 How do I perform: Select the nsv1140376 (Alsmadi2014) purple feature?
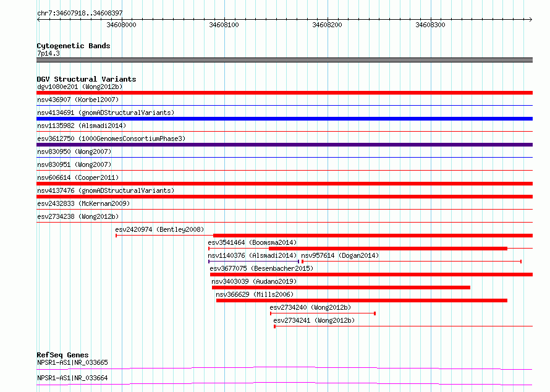pos(253,262)
